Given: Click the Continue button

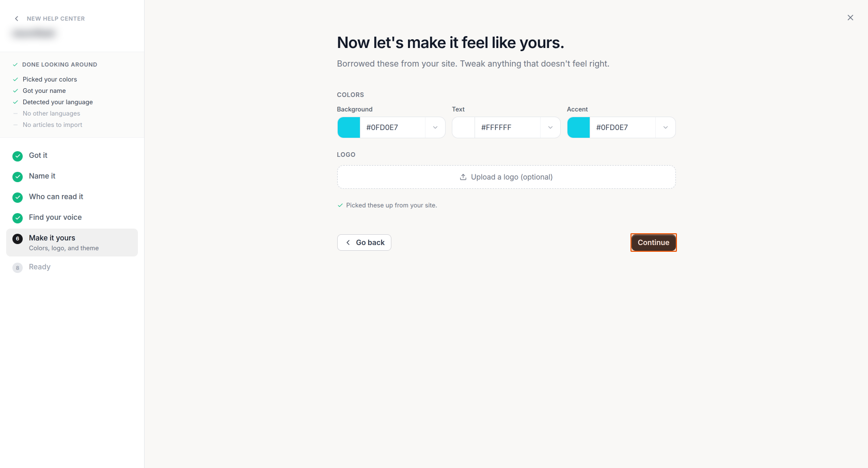Looking at the screenshot, I should (653, 243).
